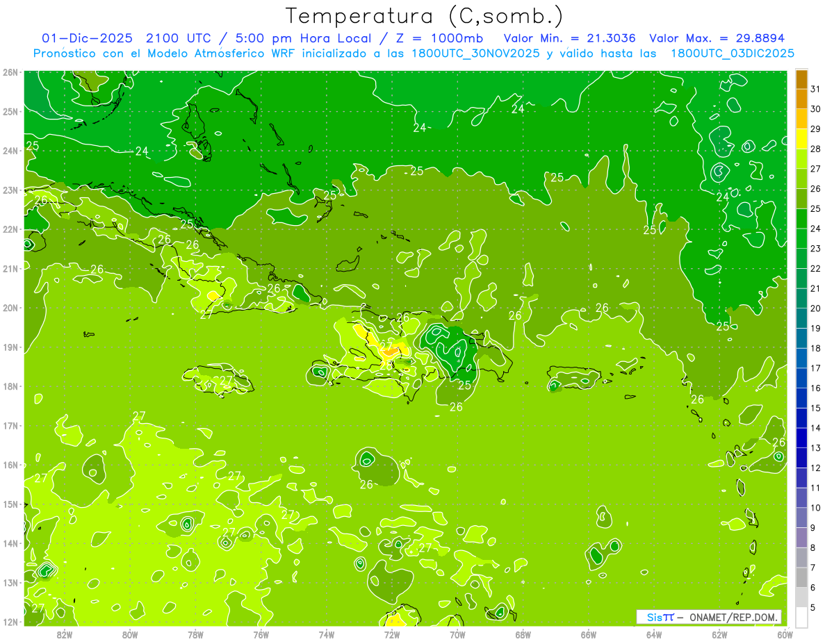Click the "ONAMET/REP.DOM." credit label
This screenshot has height=644, width=834.
(x=733, y=617)
